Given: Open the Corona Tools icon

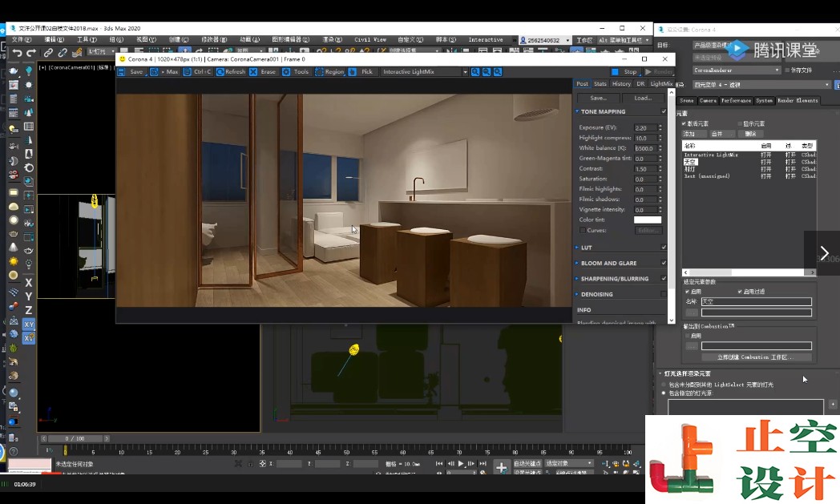Looking at the screenshot, I should (287, 72).
